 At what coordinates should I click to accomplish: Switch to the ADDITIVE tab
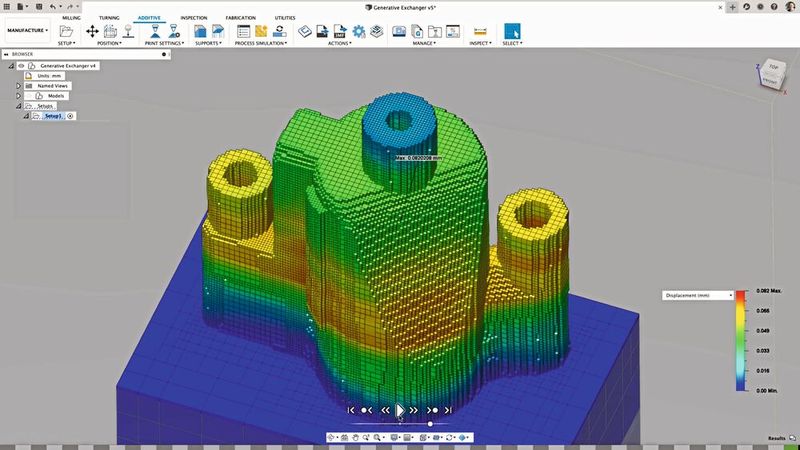click(x=149, y=18)
